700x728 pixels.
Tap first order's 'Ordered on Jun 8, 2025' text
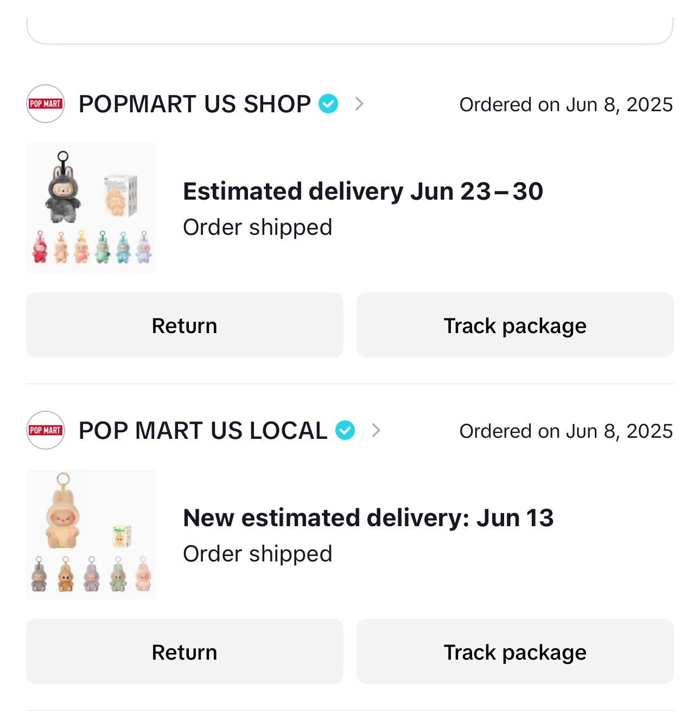(566, 104)
